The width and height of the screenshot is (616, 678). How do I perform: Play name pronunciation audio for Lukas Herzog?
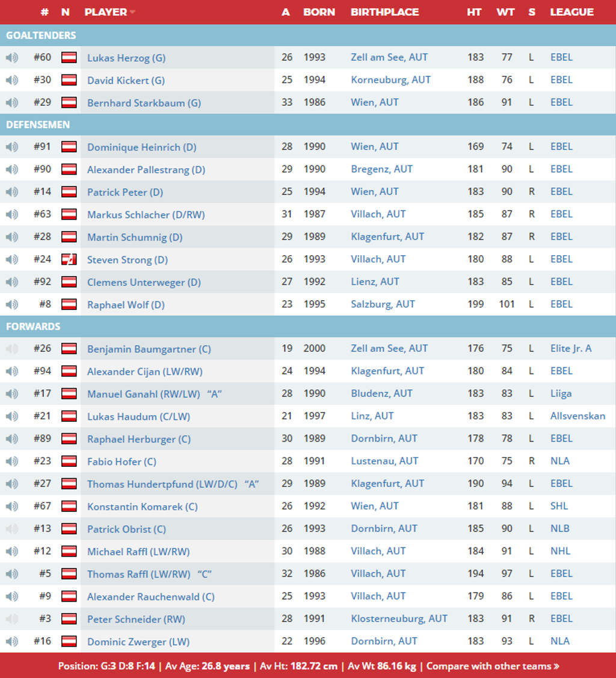(x=12, y=58)
